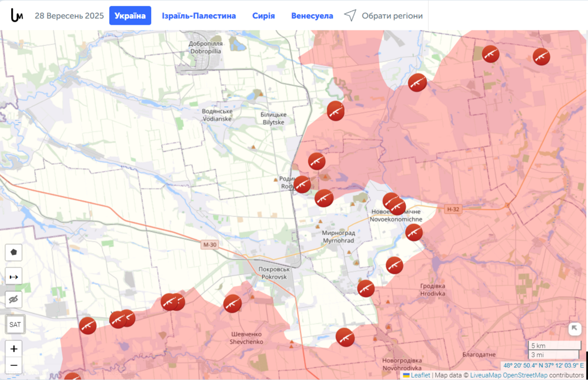Click the Myrnohrad city label
This screenshot has height=380, width=588.
(x=338, y=237)
